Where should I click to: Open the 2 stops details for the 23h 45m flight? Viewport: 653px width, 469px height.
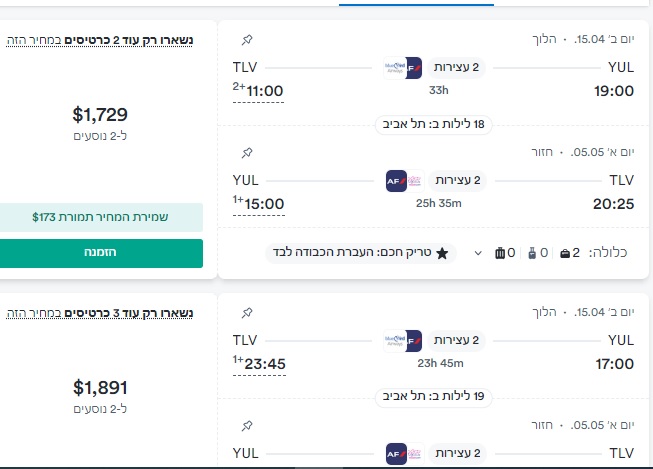point(457,340)
